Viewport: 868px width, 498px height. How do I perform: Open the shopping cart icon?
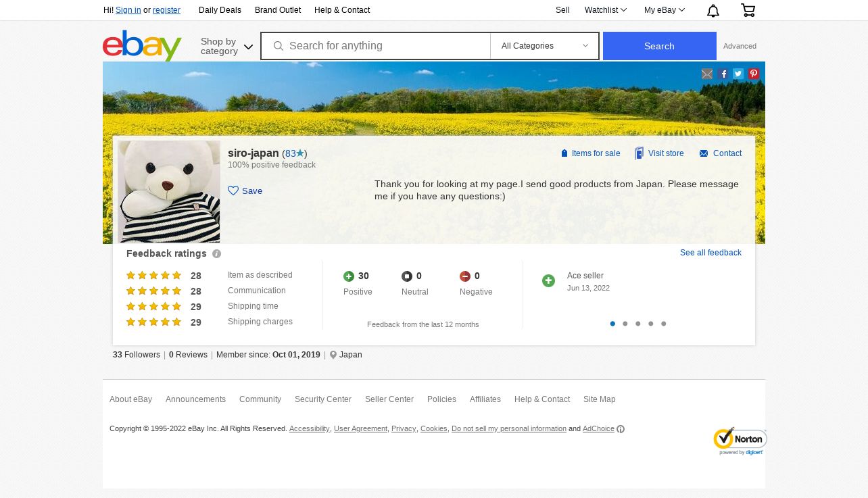[x=748, y=10]
